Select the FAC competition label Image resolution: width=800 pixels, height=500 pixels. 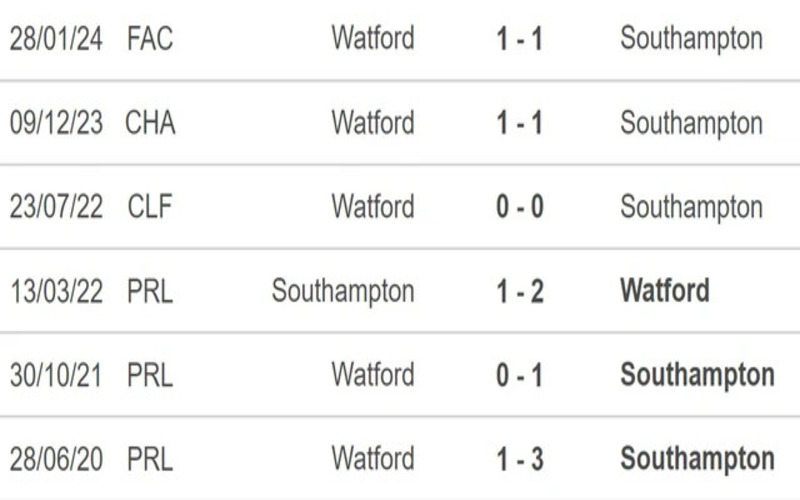coord(150,39)
